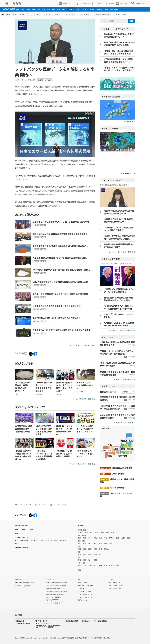Viewport: 150px width, 644px height.
Task: Open ビジネスニュース一覧へ戻る link
Action: [x=83, y=345]
